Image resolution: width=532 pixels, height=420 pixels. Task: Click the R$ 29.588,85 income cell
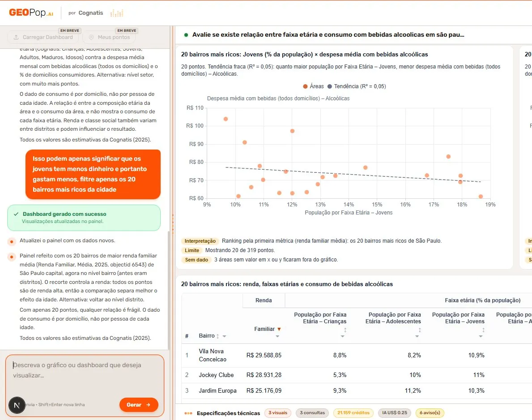[x=264, y=355]
